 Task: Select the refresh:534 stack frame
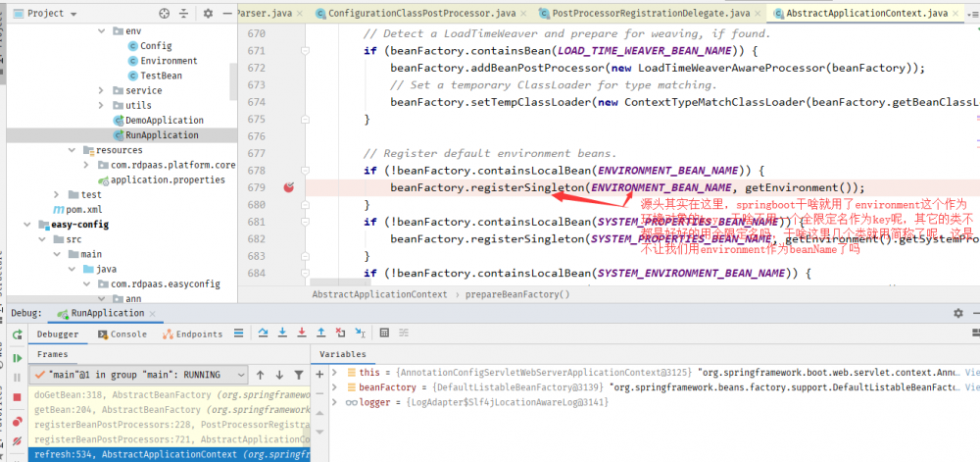click(170, 454)
